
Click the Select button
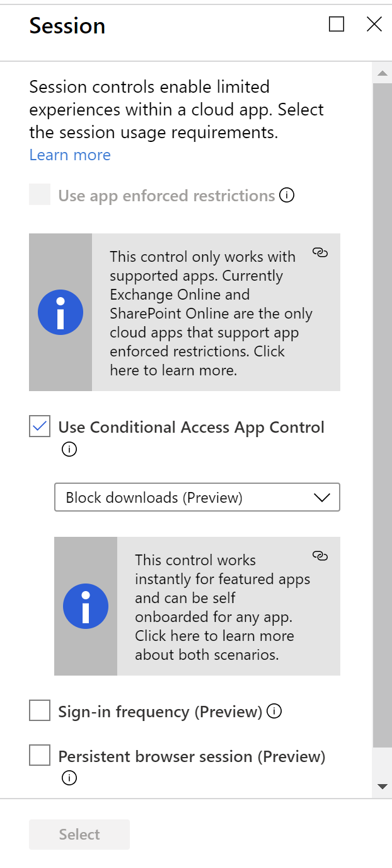click(79, 835)
